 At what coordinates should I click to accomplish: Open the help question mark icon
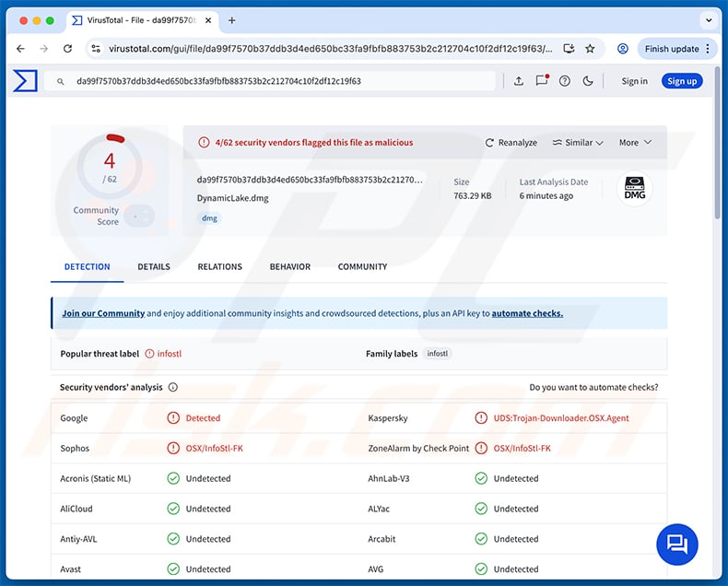(565, 81)
